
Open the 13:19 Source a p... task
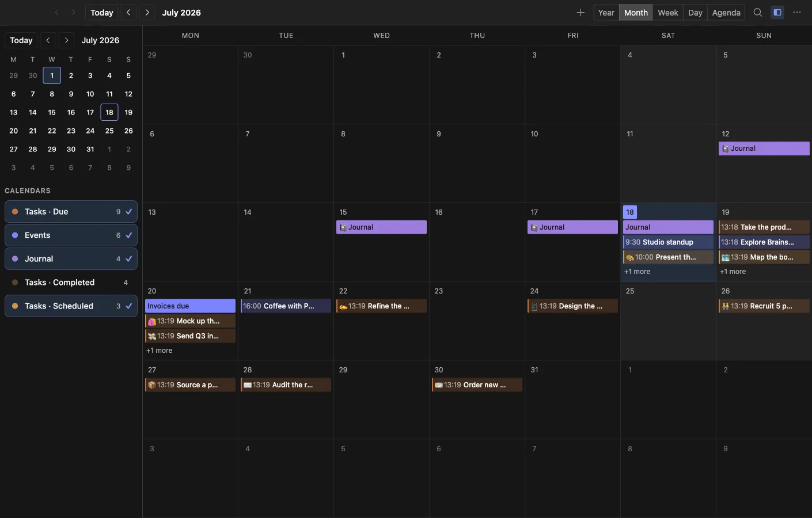(190, 385)
